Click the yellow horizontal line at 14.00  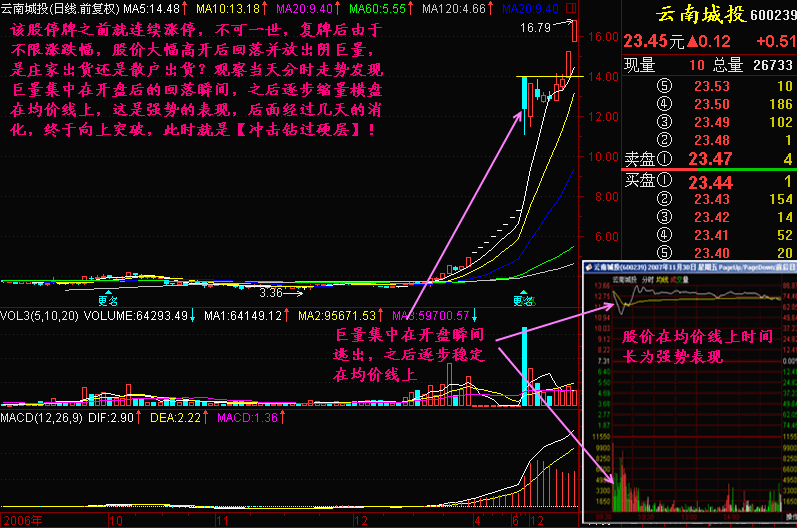point(540,76)
